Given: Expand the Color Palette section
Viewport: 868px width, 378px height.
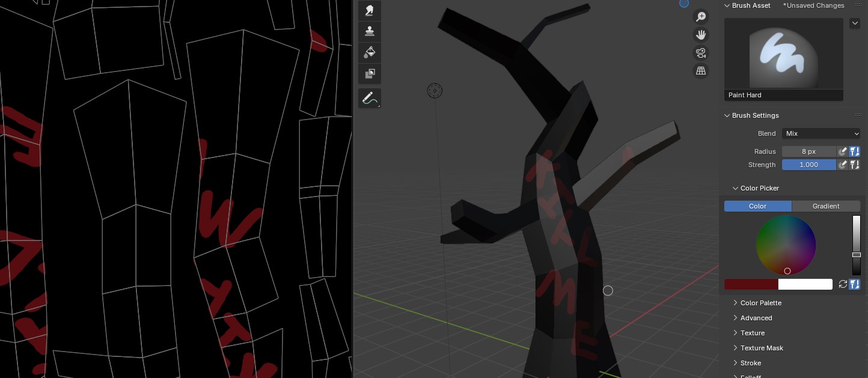Looking at the screenshot, I should pos(760,303).
